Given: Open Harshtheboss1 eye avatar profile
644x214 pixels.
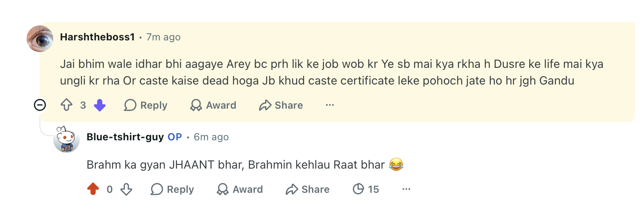Looking at the screenshot, I should click(40, 39).
